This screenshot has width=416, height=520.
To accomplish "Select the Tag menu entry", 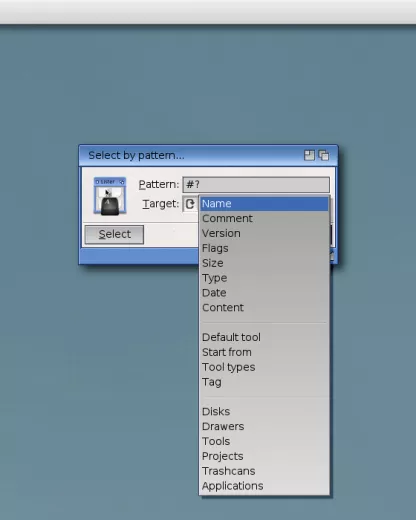I will [264, 382].
